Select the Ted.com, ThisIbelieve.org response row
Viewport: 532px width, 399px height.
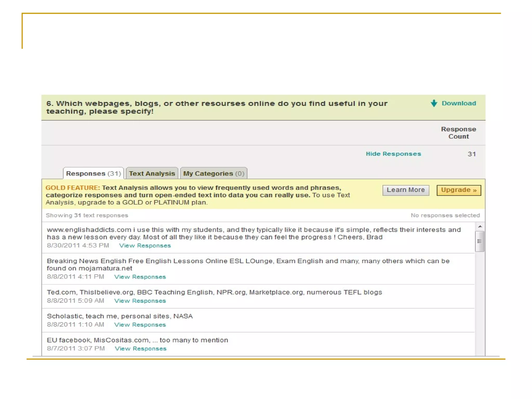click(214, 292)
